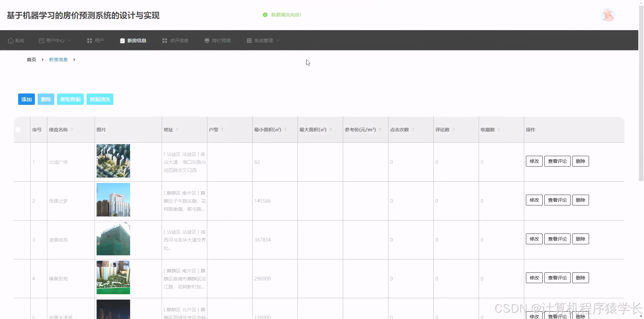
Task: Toggle the select-all checkbox in the table header
Action: pyautogui.click(x=18, y=130)
